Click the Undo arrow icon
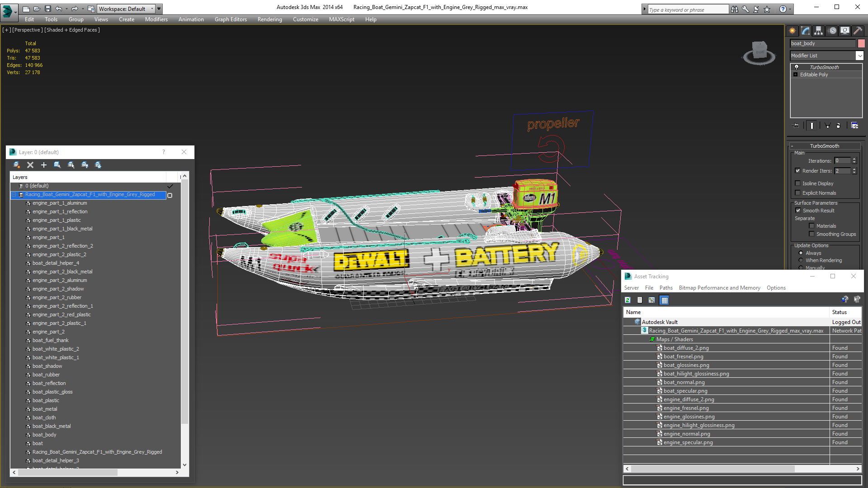868x488 pixels. click(x=59, y=9)
